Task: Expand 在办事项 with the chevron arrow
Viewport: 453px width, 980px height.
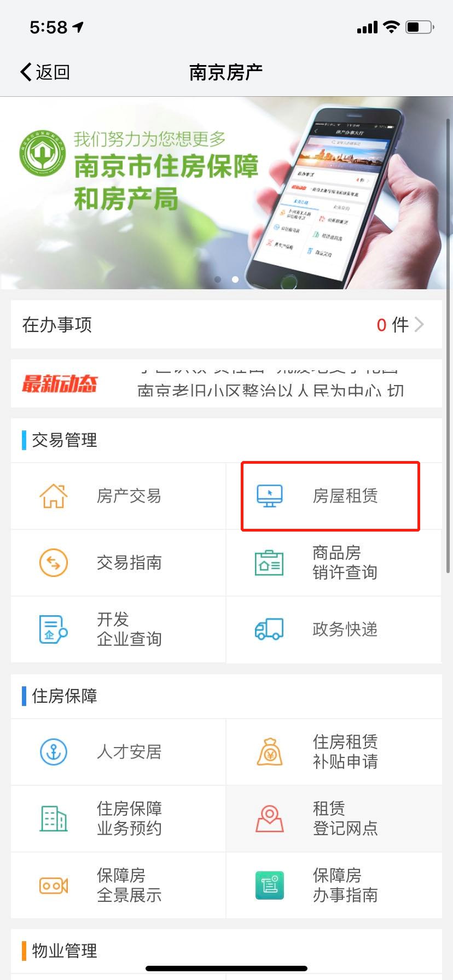Action: point(420,325)
